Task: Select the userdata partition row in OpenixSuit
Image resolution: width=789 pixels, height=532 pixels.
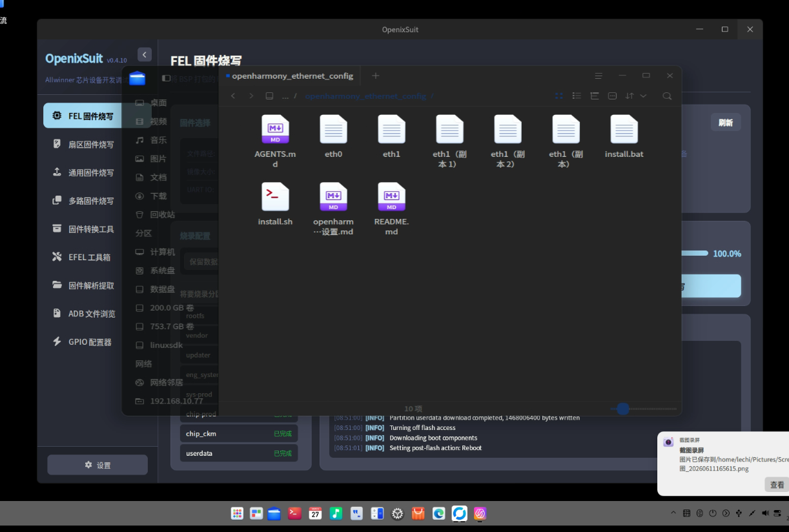Action: click(239, 453)
